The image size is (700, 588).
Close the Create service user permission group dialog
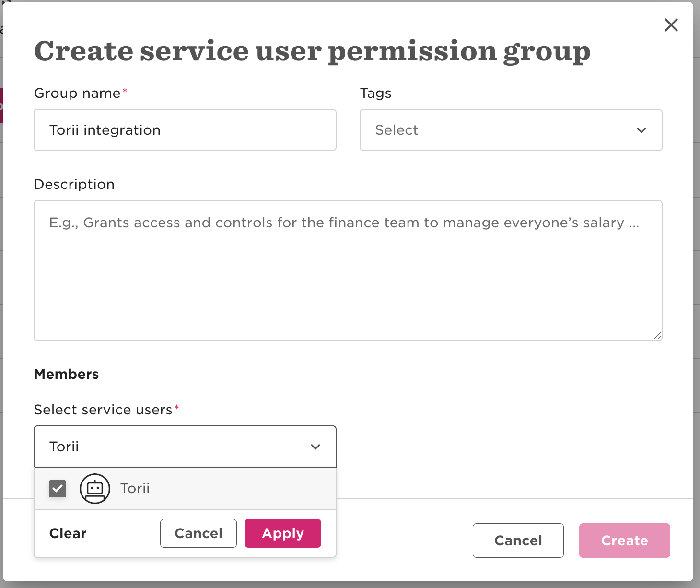coord(671,25)
